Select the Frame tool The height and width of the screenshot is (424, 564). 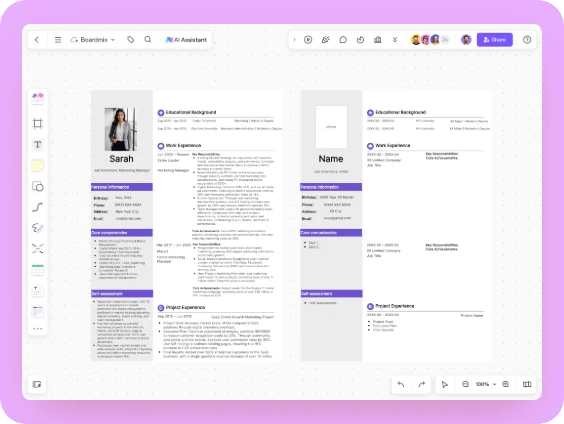[37, 123]
